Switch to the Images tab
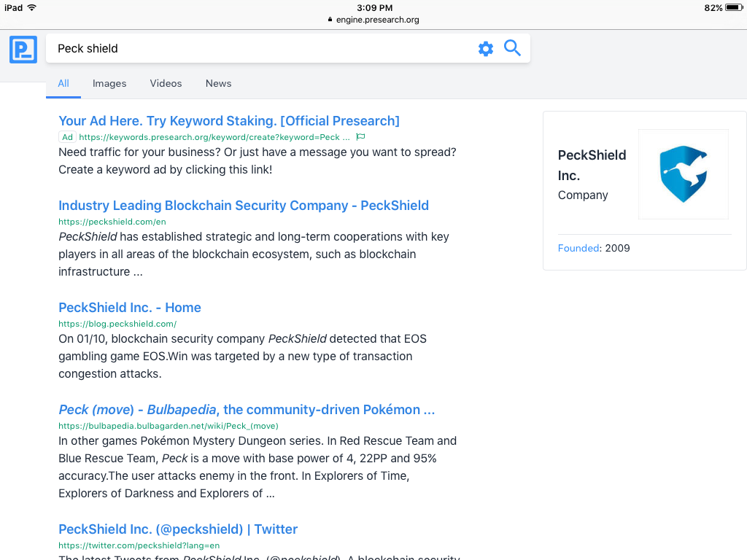 click(109, 83)
